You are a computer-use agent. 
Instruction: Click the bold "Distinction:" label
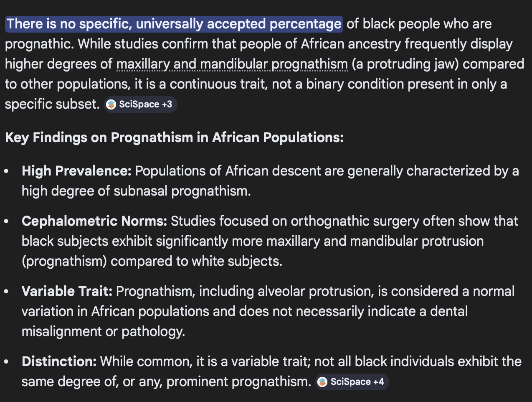pyautogui.click(x=59, y=361)
